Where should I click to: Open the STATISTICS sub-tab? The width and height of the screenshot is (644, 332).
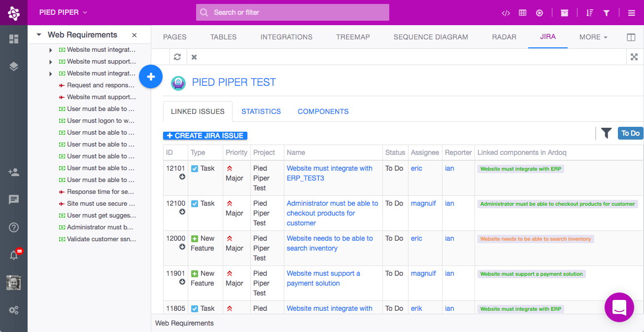(x=261, y=111)
